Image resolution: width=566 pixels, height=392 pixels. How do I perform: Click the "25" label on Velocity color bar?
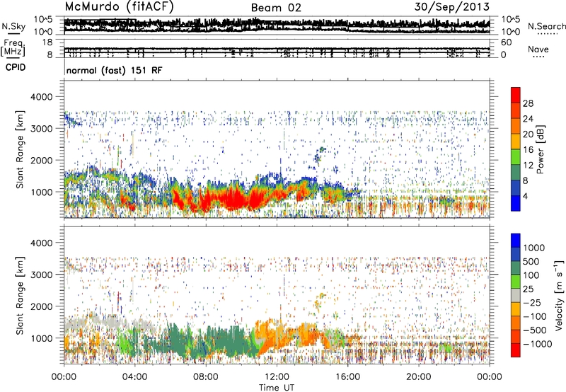[x=528, y=289]
